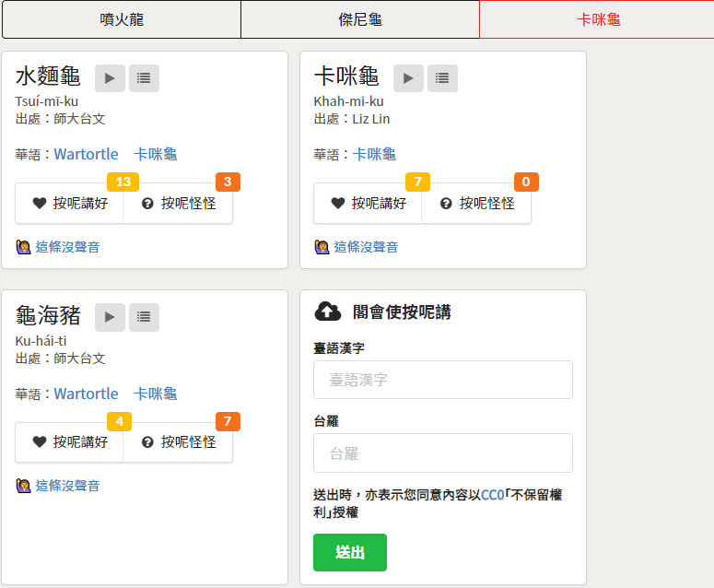Play audio for 龜海豬

click(x=110, y=317)
